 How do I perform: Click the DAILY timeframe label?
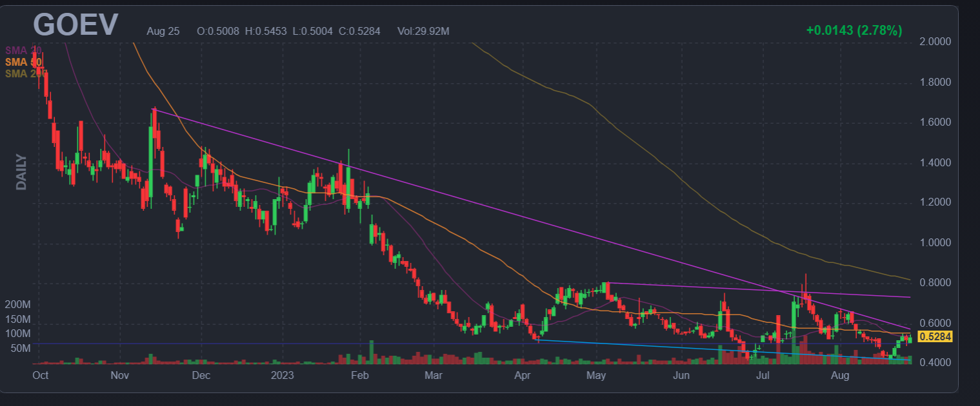coord(21,172)
